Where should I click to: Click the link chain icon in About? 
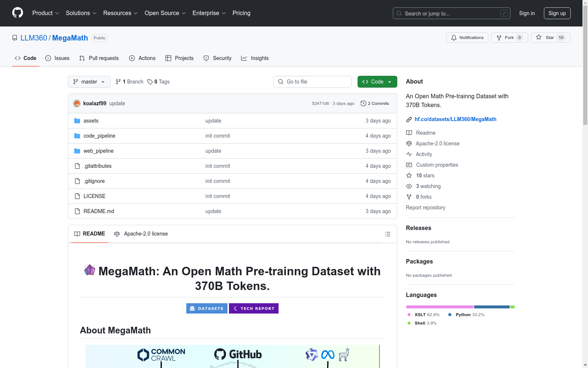409,120
